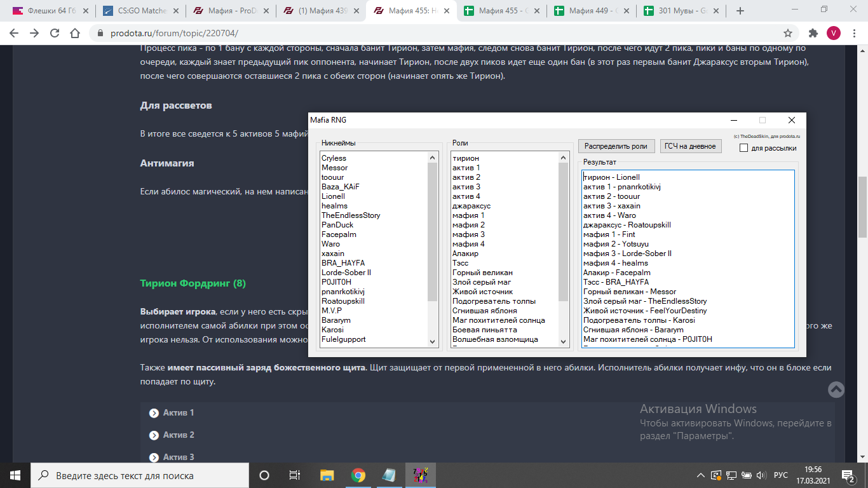868x488 pixels.
Task: Go to the browser home page icon
Action: pos(75,33)
